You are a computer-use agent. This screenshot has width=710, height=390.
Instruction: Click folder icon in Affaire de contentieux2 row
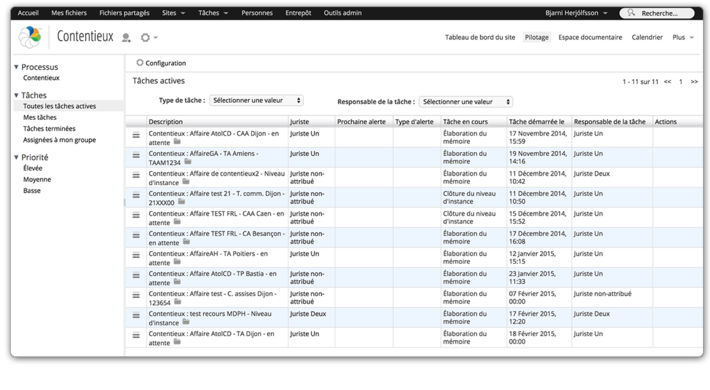pyautogui.click(x=186, y=182)
